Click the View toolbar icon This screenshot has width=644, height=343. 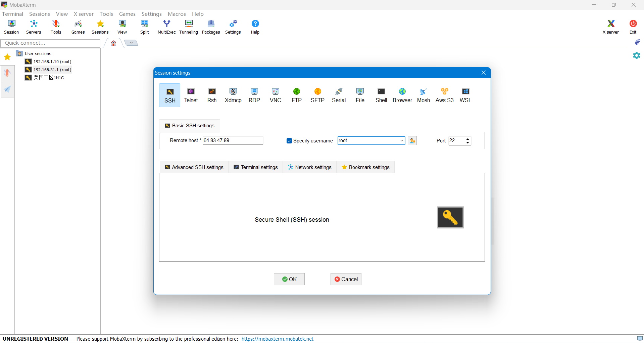(x=122, y=27)
